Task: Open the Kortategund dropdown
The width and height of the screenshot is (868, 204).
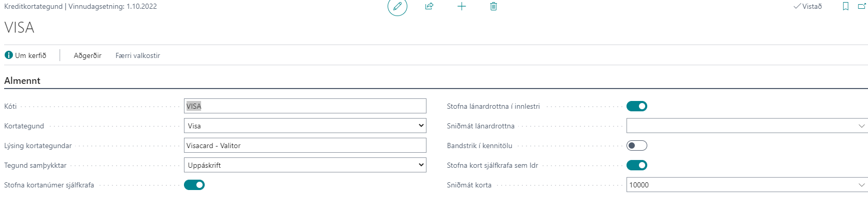Action: click(x=305, y=126)
